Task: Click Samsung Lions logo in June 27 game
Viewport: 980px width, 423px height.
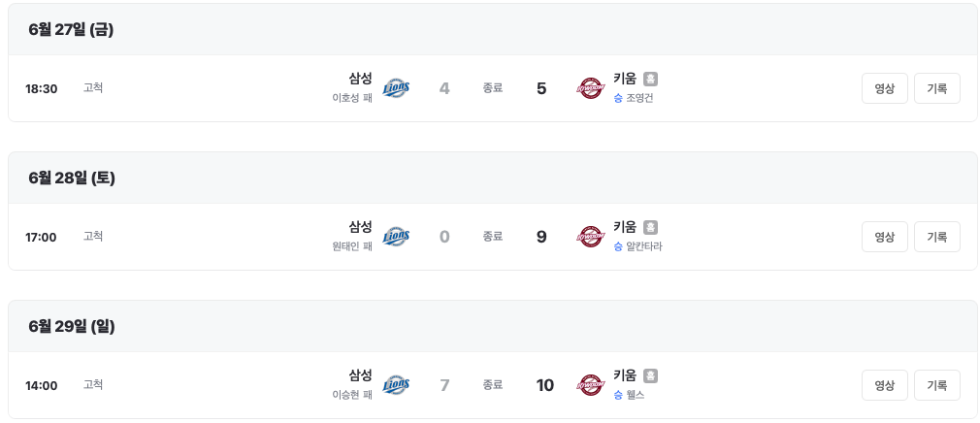Action: (396, 88)
